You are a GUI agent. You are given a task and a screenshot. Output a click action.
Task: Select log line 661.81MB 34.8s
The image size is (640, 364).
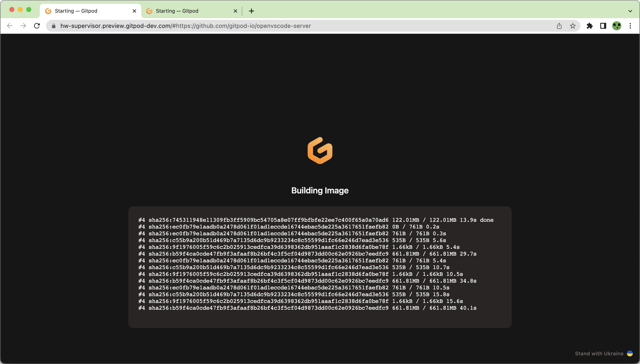(307, 281)
